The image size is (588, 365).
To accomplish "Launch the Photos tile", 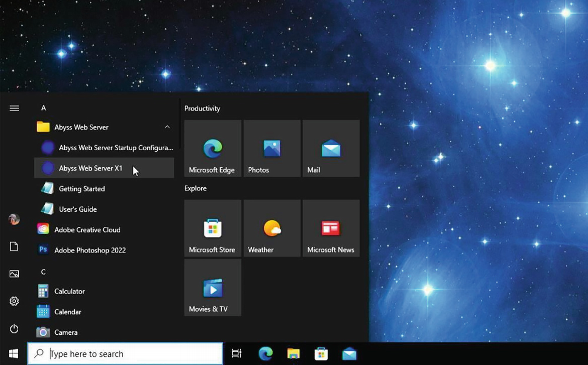I will (272, 149).
